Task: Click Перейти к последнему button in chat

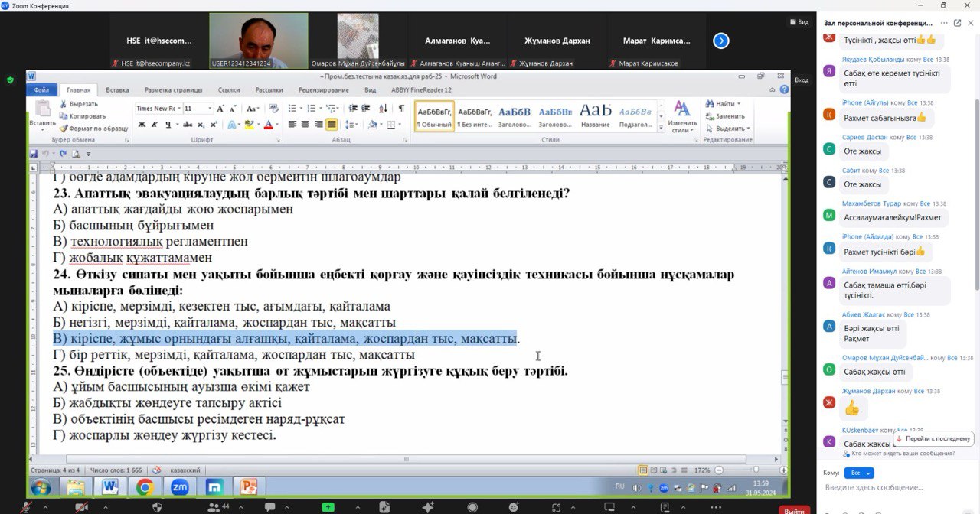Action: (933, 438)
